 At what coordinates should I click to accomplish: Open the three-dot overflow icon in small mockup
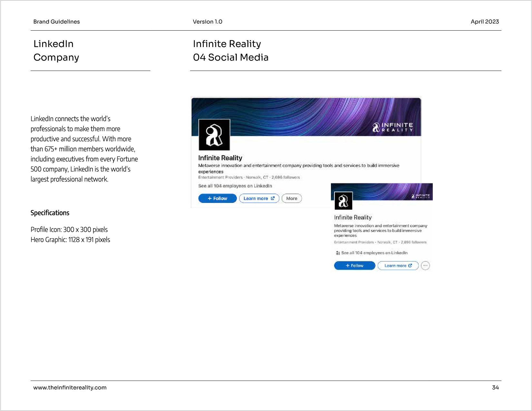click(425, 266)
